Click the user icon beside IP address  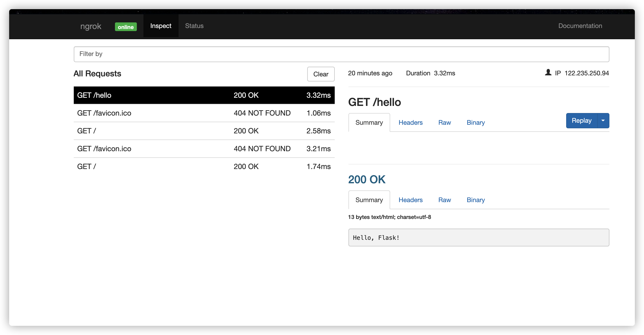tap(548, 73)
